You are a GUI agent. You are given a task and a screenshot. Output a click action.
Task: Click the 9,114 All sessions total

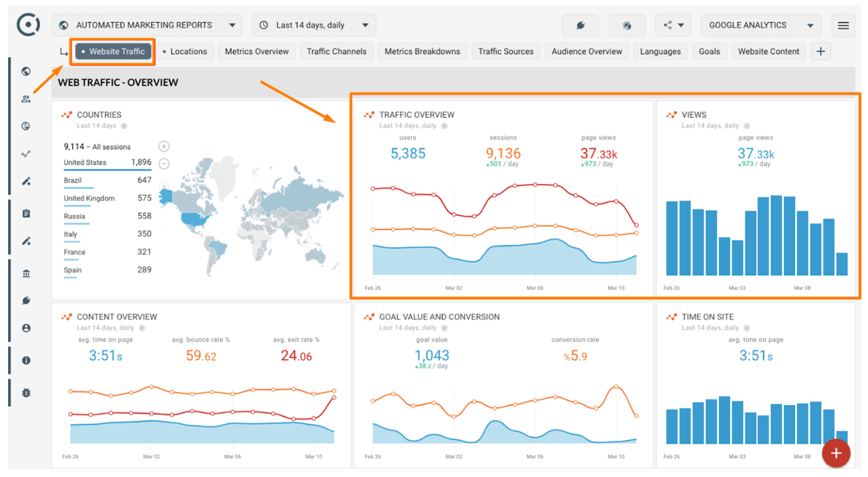pyautogui.click(x=97, y=146)
